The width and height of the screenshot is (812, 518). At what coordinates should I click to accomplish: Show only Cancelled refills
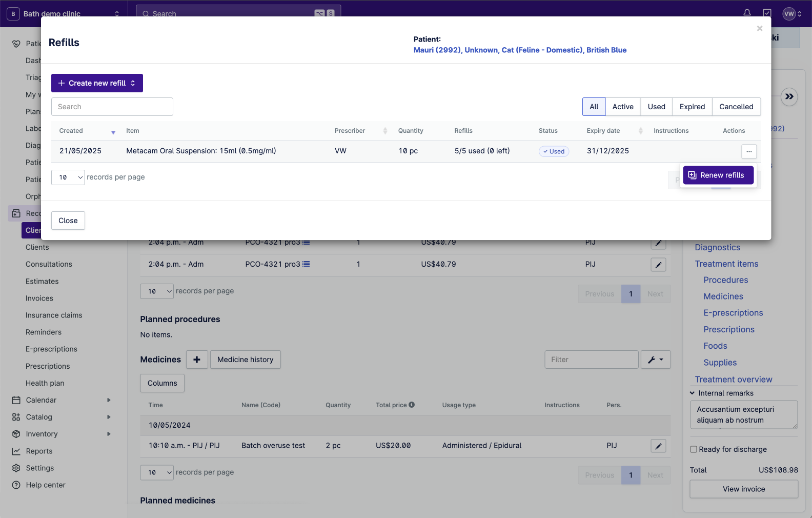[x=736, y=107]
